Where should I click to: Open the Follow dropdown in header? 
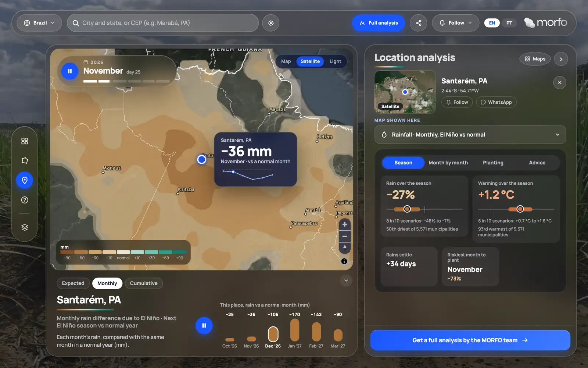click(x=455, y=23)
